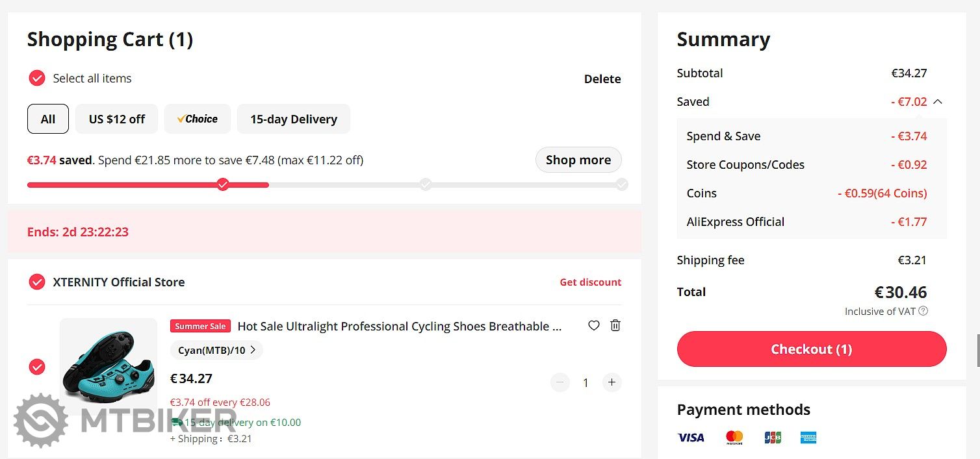This screenshot has width=980, height=459.
Task: Uncheck the XTERNITY Official Store checkbox
Action: click(37, 282)
